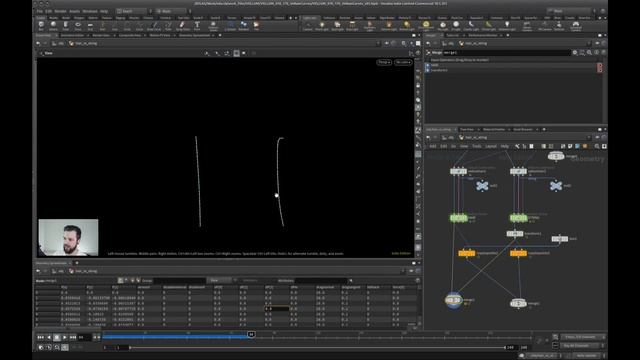Viewport: 640px width, 360px height.
Task: Select the Spray Paint shelf tool
Action: (x=182, y=26)
